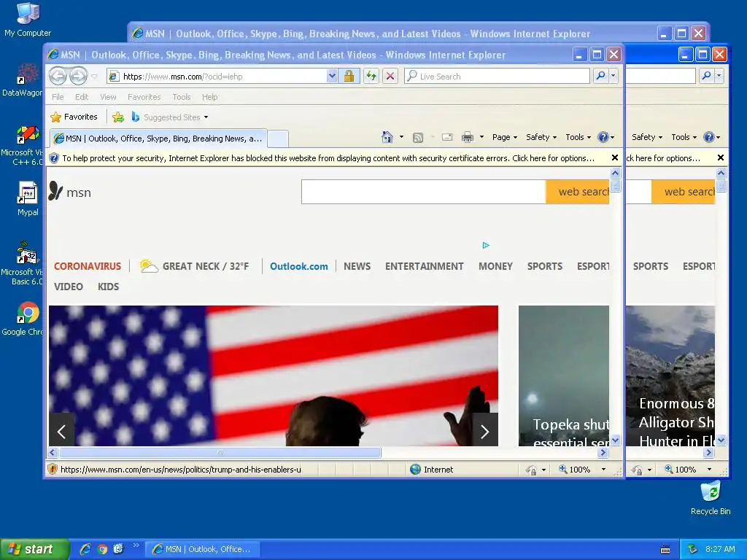This screenshot has width=747, height=560.
Task: Open the Outlook.com link
Action: pyautogui.click(x=298, y=266)
